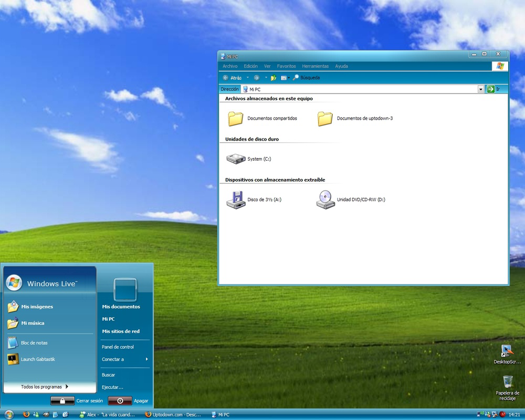The height and width of the screenshot is (420, 525).
Task: Click inside the Dirección address field
Action: click(359, 89)
